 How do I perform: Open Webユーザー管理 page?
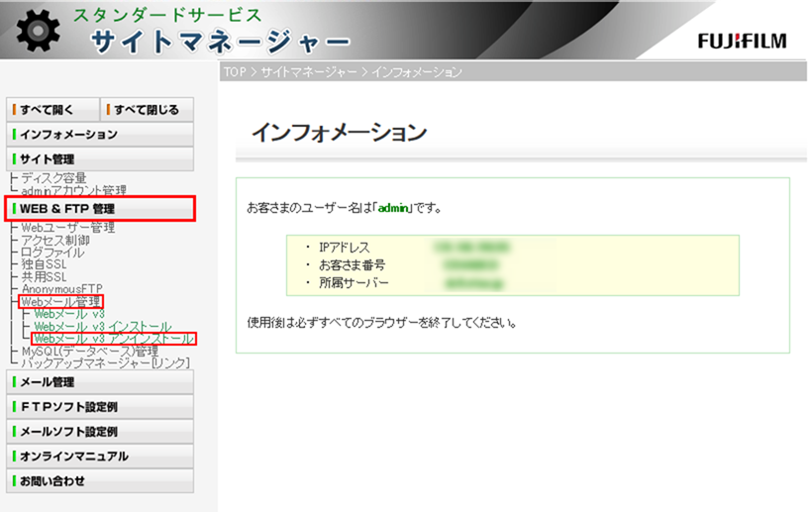coord(68,228)
